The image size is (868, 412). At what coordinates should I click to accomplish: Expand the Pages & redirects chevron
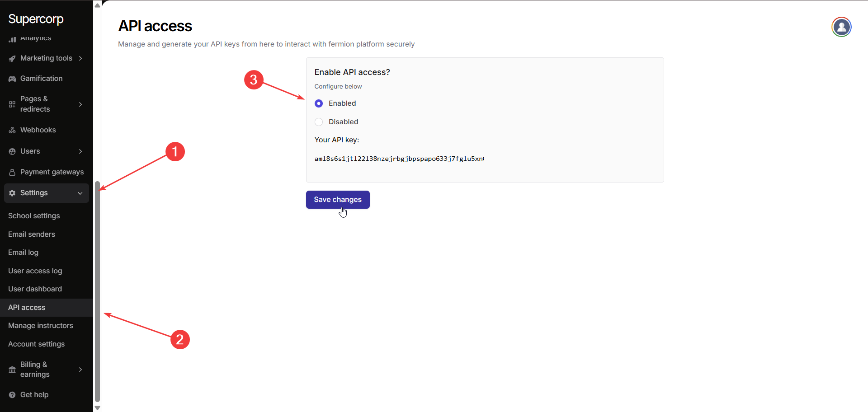click(x=80, y=104)
